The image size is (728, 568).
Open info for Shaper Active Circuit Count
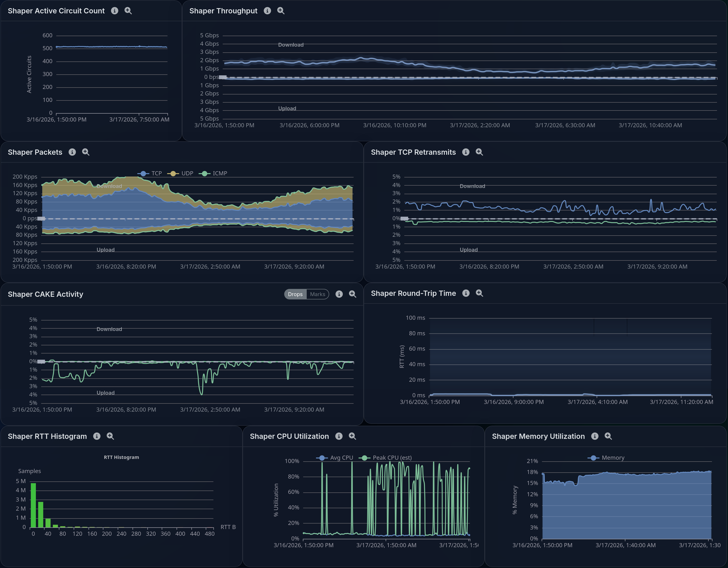click(115, 11)
